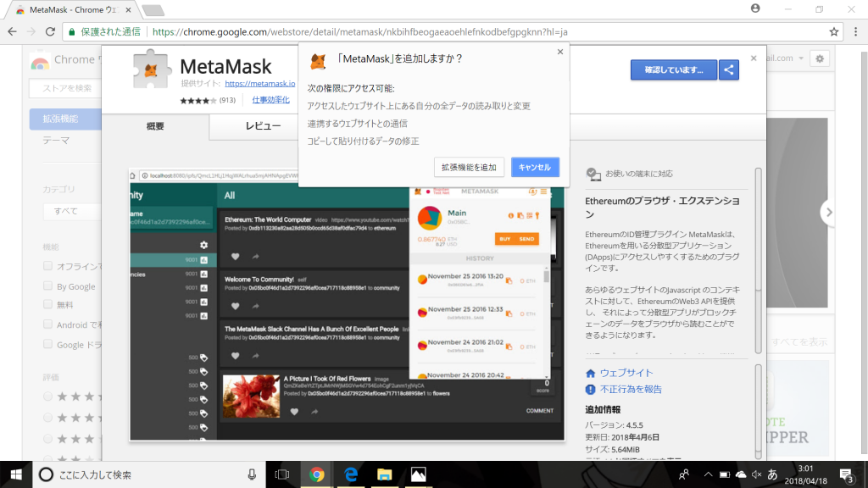
Task: Click the 確認しています button
Action: pyautogui.click(x=674, y=69)
